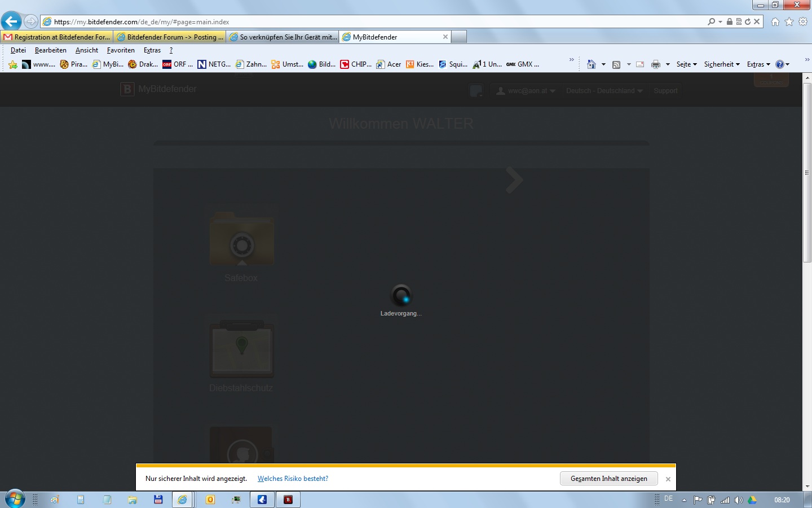Image resolution: width=812 pixels, height=508 pixels.
Task: Click the Diebstahlschutz map icon
Action: coord(242,349)
